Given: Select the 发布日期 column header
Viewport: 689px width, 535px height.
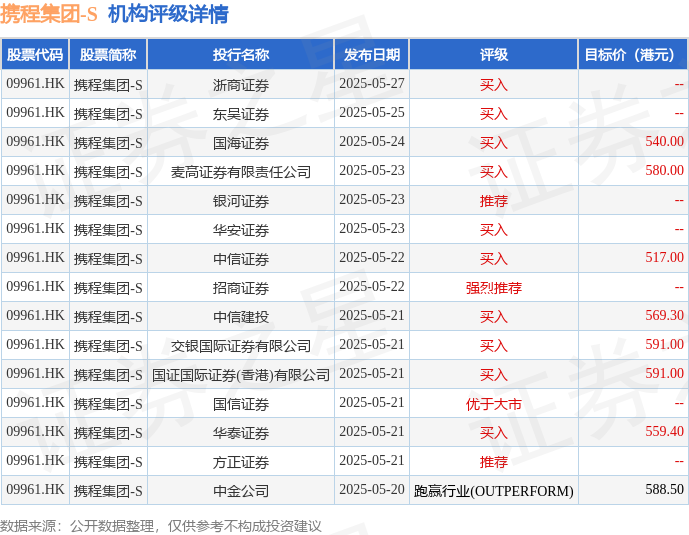Looking at the screenshot, I should [372, 55].
